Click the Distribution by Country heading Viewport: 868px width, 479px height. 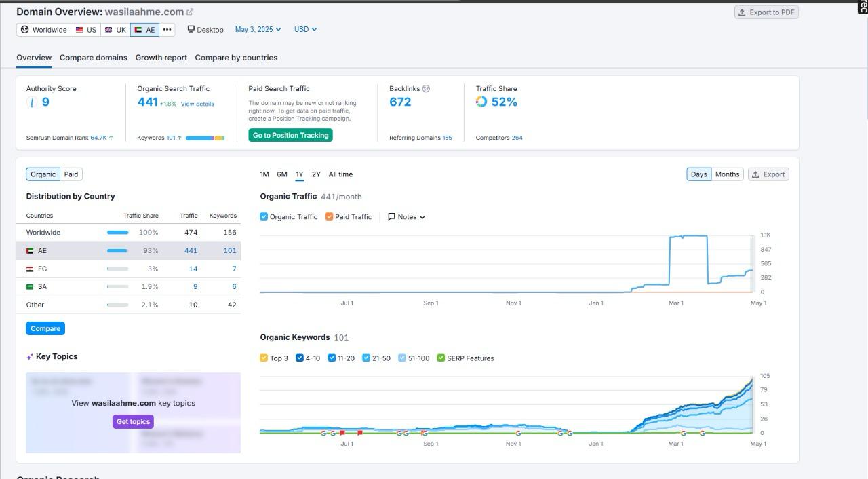click(71, 197)
